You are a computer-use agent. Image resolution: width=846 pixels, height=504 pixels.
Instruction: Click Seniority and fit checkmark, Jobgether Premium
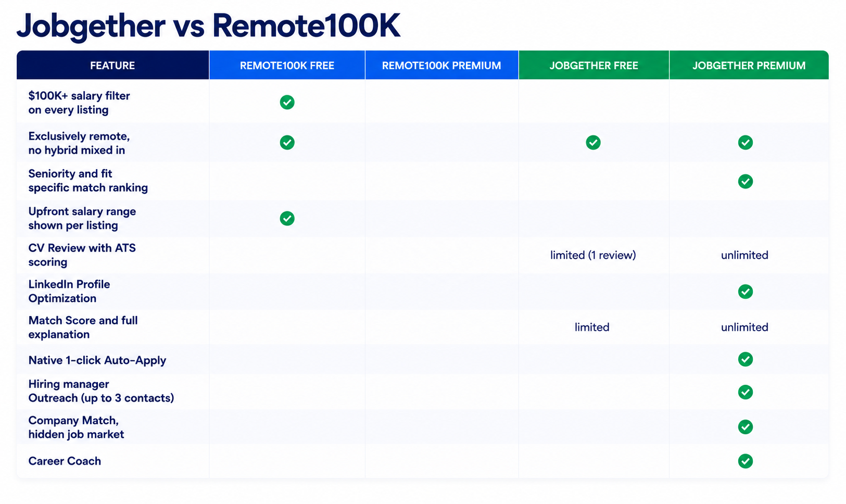[745, 181]
